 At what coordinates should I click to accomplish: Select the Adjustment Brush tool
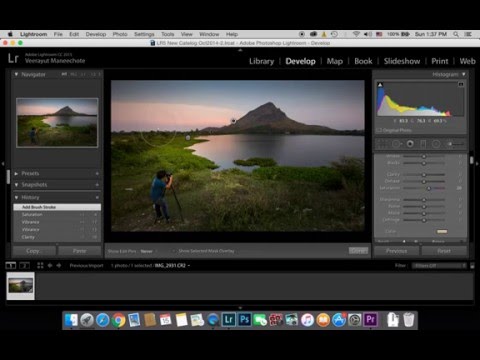pyautogui.click(x=455, y=144)
